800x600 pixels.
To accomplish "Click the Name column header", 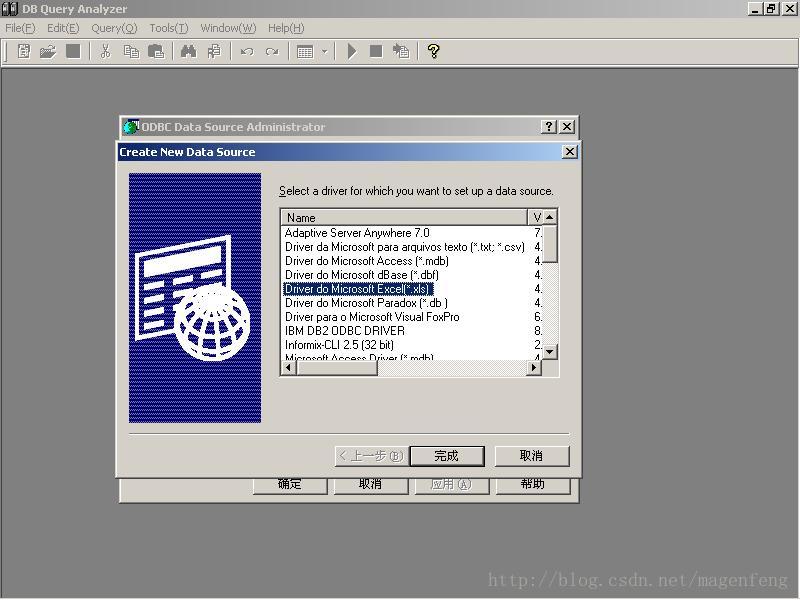I will [404, 218].
